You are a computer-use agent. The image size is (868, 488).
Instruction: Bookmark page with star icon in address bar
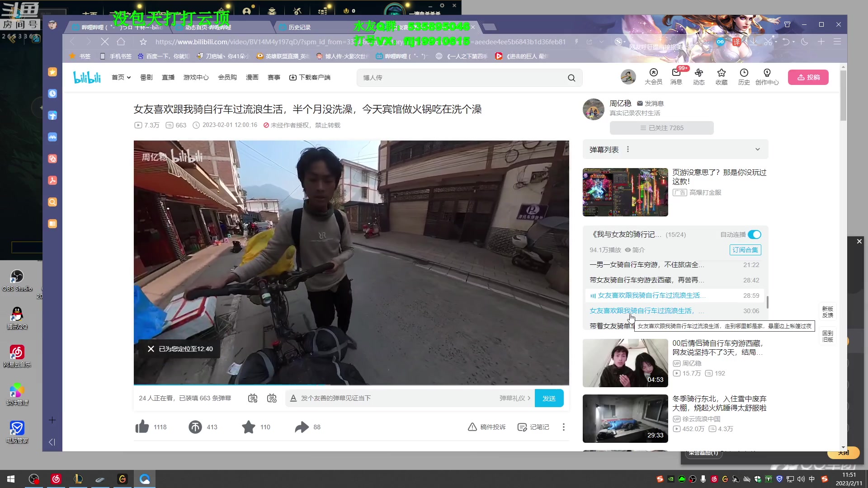coord(143,42)
